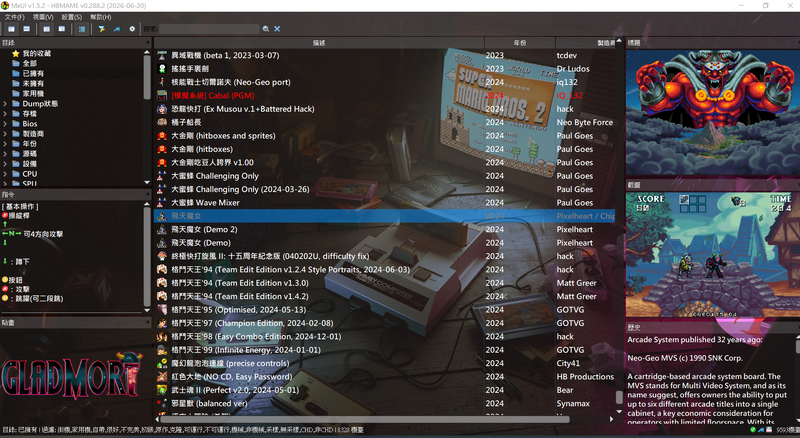Clear the search with the blue X

[x=277, y=29]
